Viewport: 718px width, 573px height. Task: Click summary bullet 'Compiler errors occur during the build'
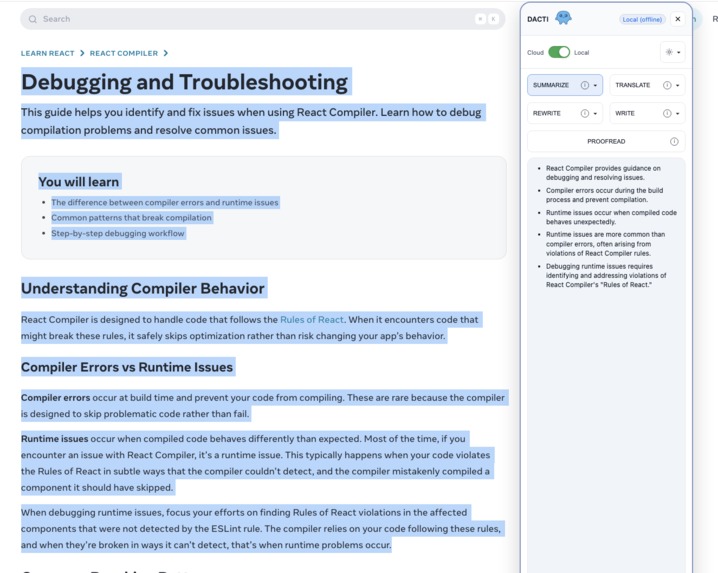(x=604, y=195)
